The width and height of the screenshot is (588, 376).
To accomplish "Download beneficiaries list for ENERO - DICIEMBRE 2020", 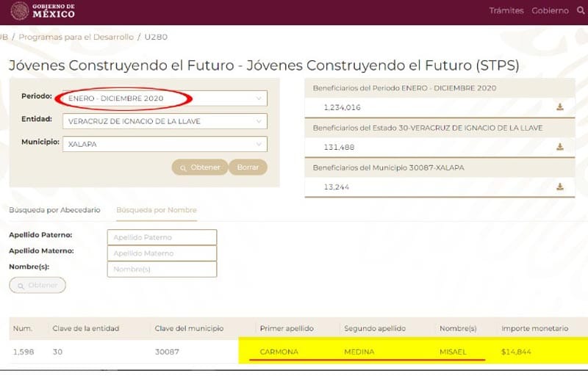I will point(560,107).
